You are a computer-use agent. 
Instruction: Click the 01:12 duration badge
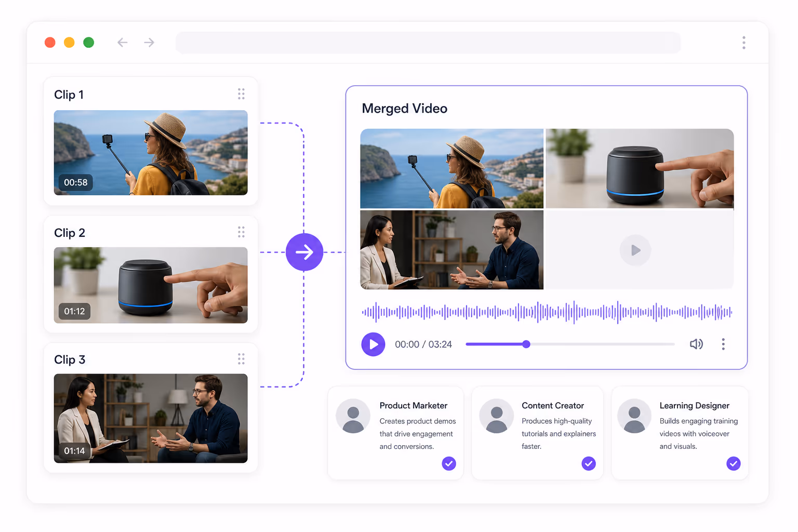(x=74, y=311)
